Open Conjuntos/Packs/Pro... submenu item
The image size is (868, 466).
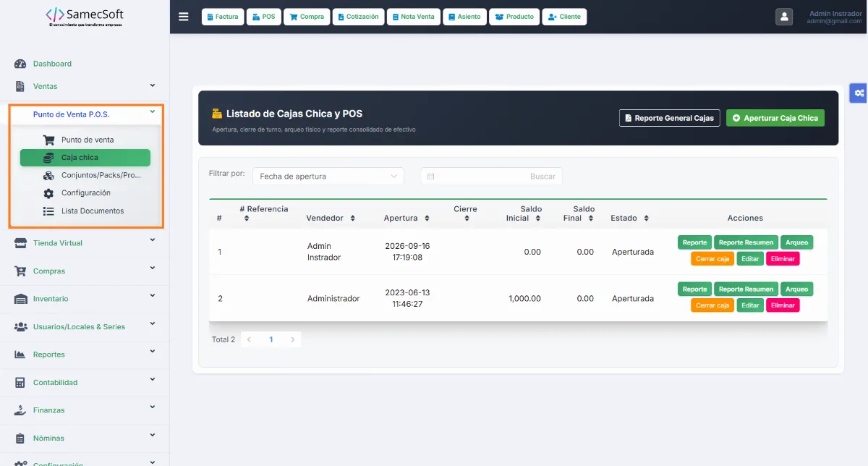pos(101,175)
